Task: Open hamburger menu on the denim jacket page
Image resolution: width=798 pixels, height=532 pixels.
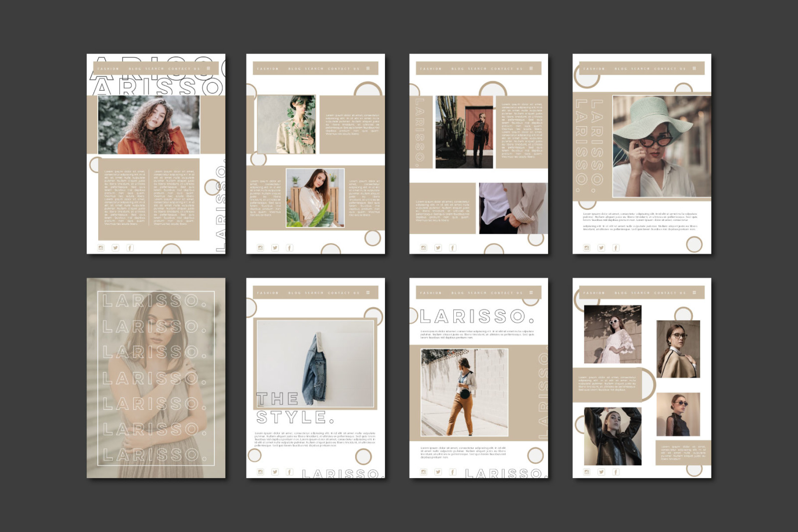Action: pyautogui.click(x=368, y=293)
